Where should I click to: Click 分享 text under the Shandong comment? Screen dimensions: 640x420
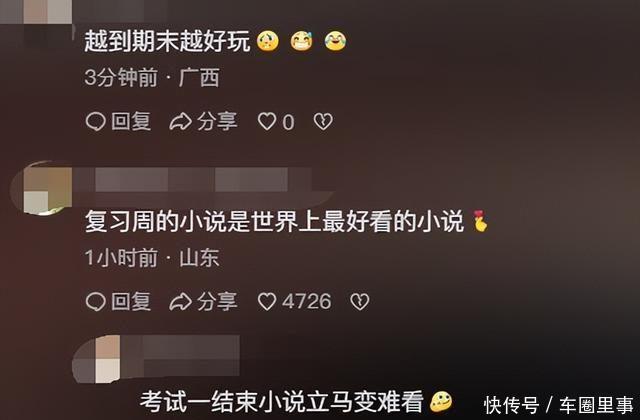coord(217,302)
